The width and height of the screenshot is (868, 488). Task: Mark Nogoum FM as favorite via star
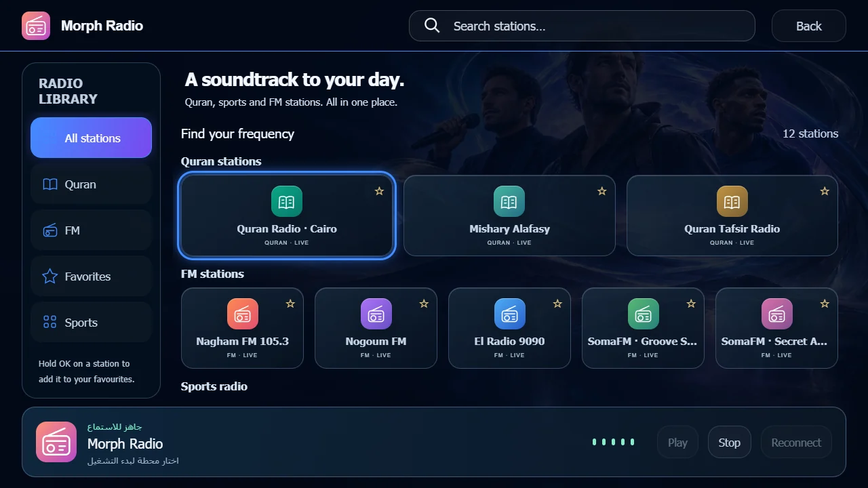point(424,304)
